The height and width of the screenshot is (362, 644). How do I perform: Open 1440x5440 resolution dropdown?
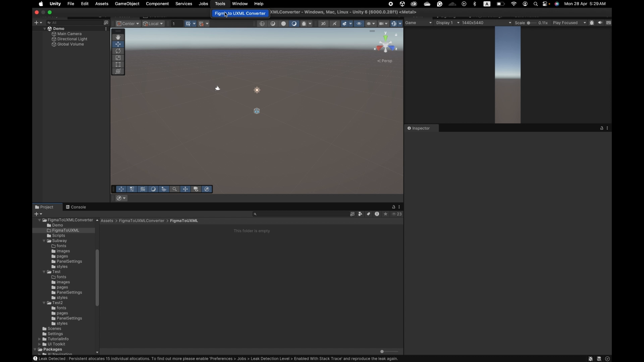[x=487, y=23]
